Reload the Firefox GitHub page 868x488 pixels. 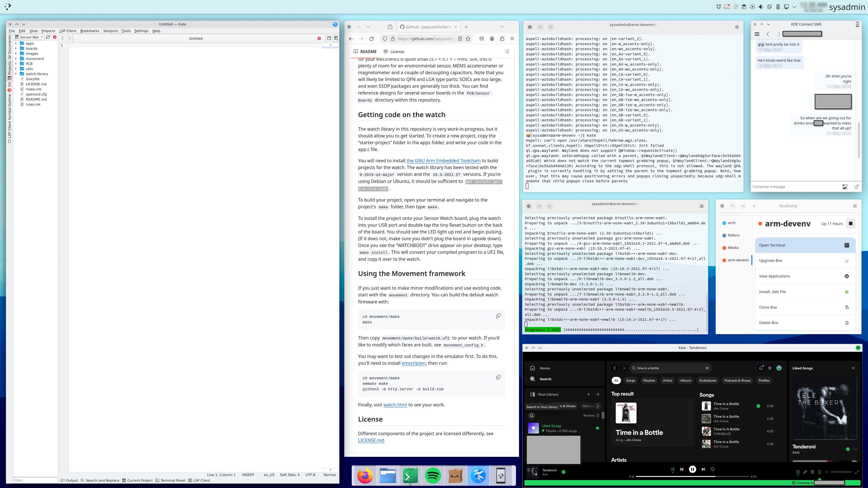point(371,39)
